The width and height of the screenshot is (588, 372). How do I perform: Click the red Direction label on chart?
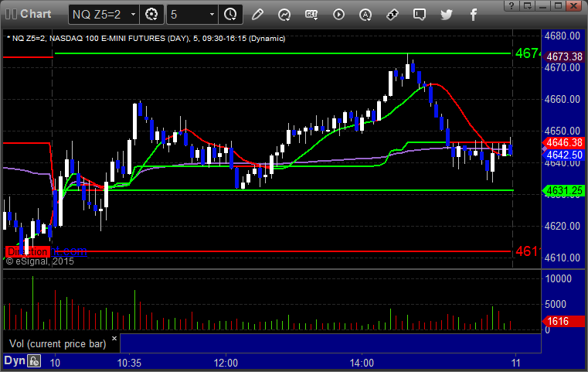pos(27,251)
